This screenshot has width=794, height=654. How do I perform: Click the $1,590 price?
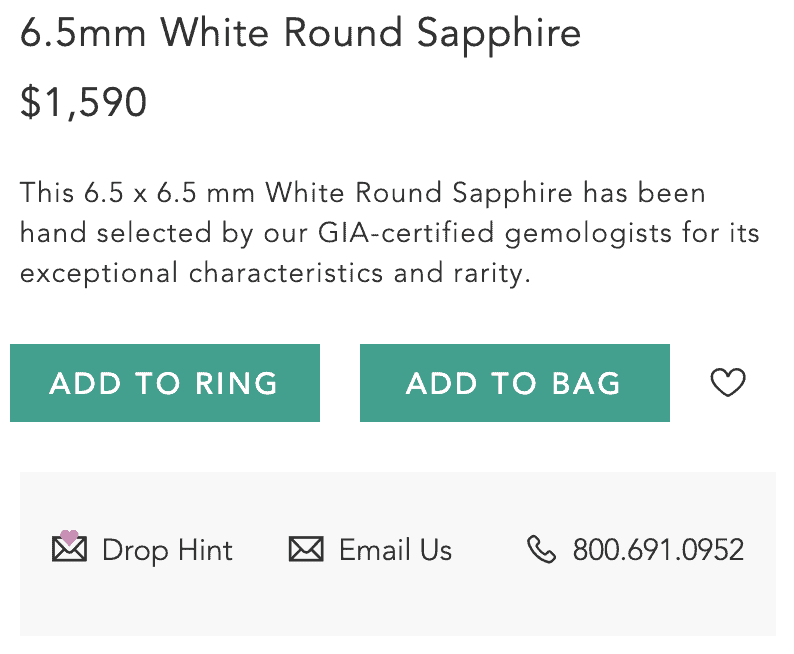click(84, 103)
